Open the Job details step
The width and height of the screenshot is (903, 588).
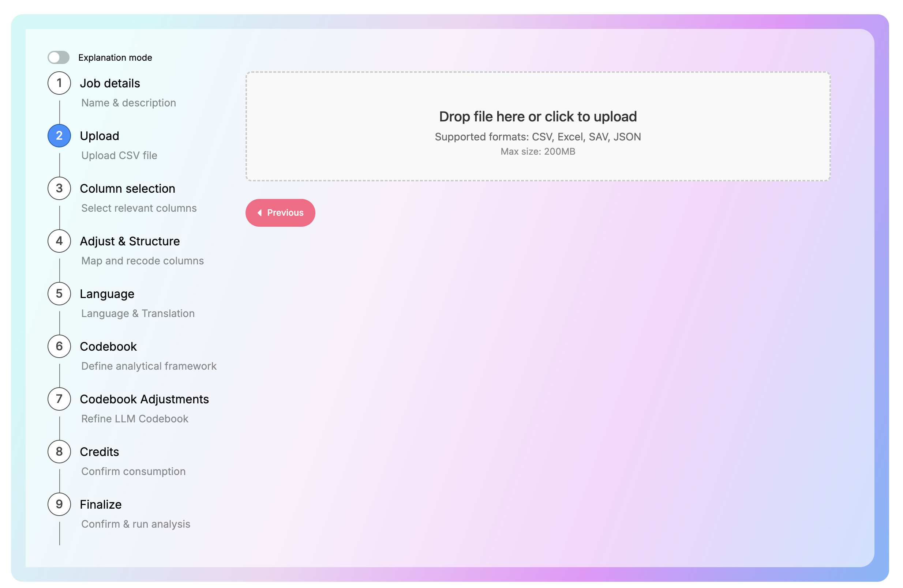pyautogui.click(x=110, y=83)
